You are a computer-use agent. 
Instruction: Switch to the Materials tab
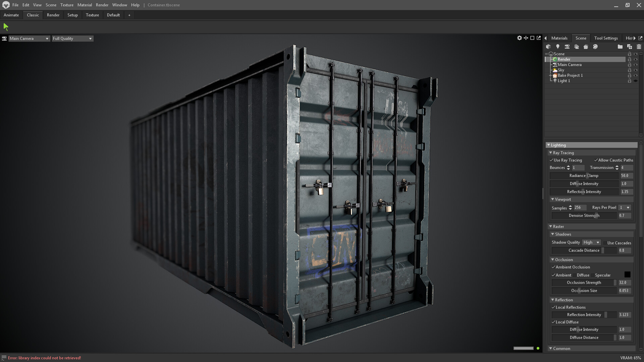(x=559, y=38)
